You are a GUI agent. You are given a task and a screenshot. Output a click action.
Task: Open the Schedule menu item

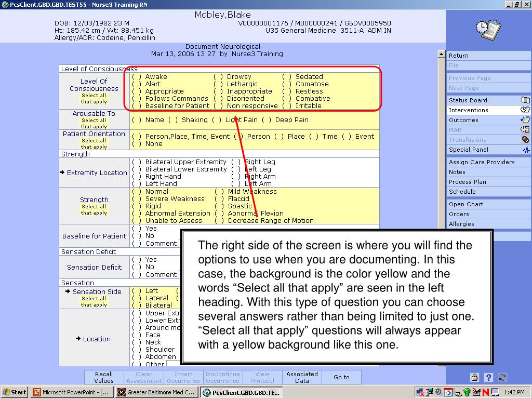click(488, 192)
